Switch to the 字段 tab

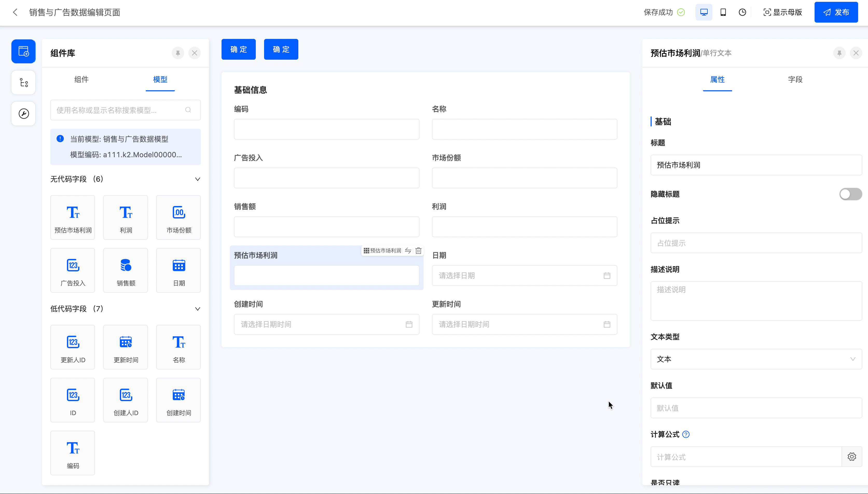[x=795, y=79]
